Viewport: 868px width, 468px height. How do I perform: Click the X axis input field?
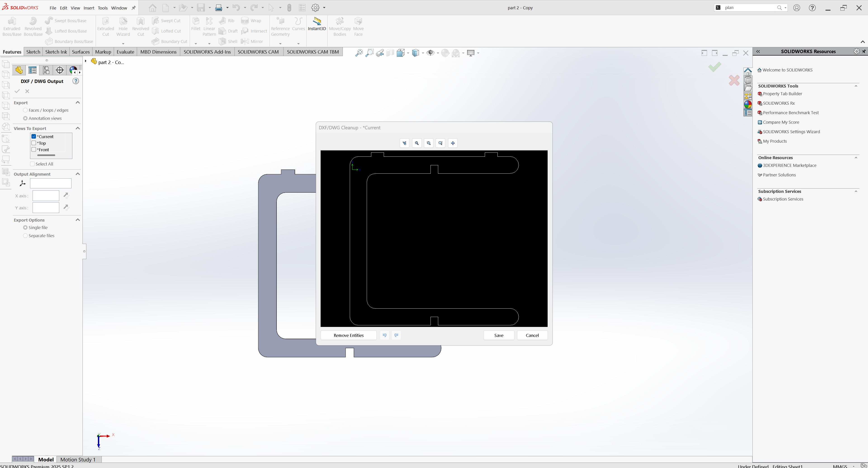45,196
